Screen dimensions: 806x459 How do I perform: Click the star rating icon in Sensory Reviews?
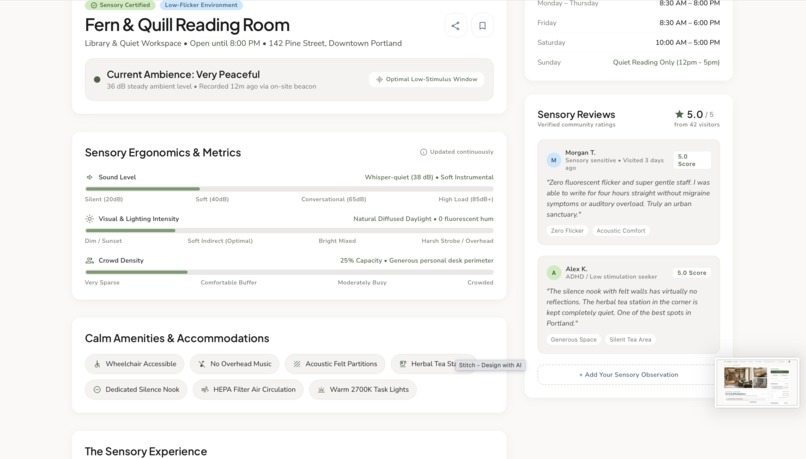tap(679, 114)
